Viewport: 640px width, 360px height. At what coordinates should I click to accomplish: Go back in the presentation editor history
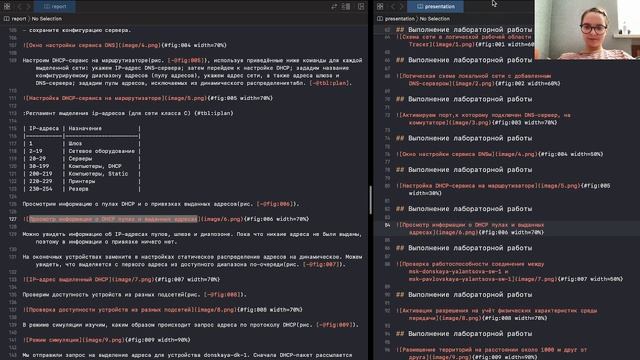coord(392,6)
